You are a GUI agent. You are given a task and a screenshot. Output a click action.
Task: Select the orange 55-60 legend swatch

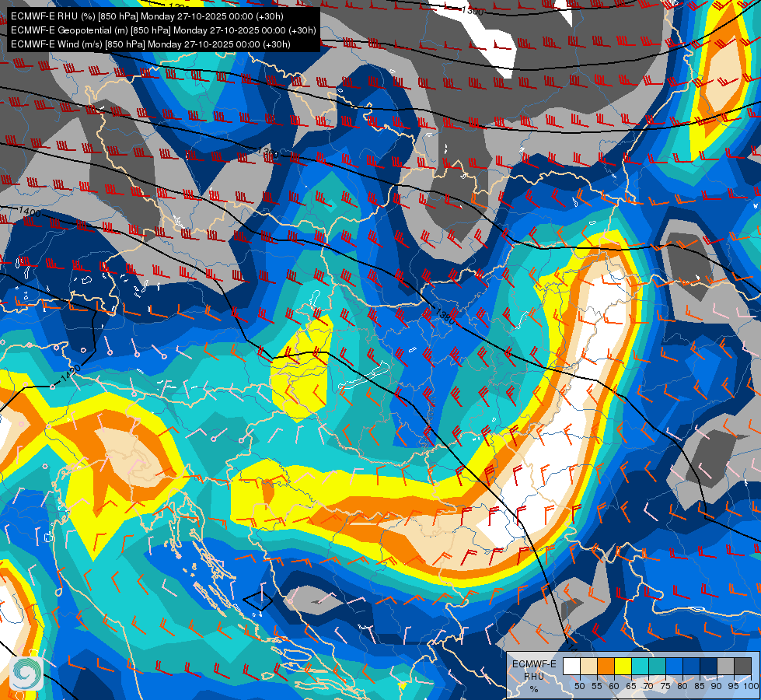[606, 666]
